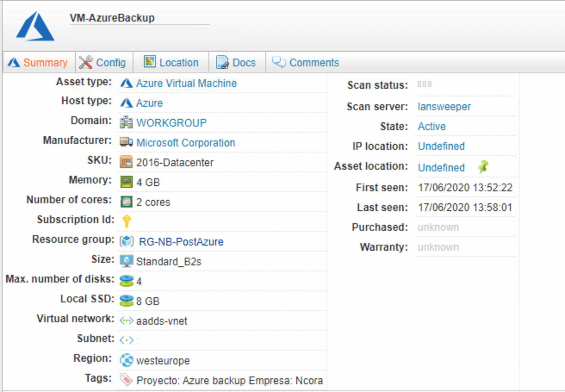Viewport: 565px width, 392px height.
Task: Click the cube icon next to RG-NB-PostAzure
Action: point(127,242)
